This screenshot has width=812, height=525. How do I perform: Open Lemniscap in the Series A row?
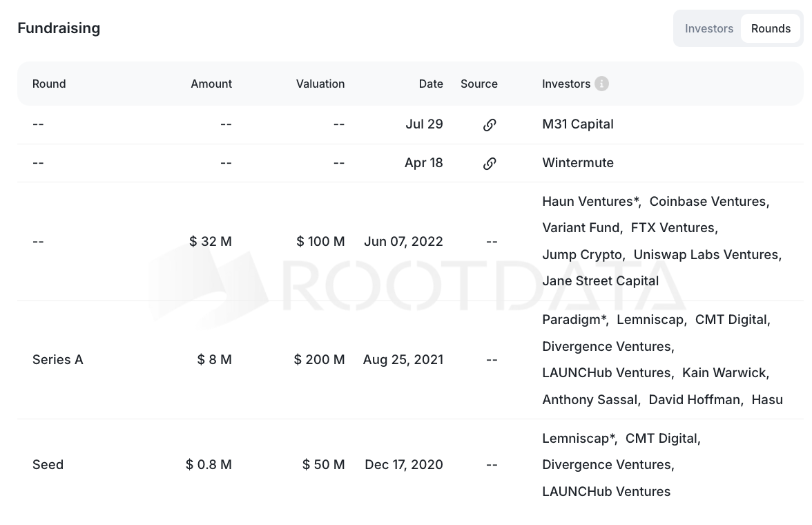pyautogui.click(x=651, y=319)
